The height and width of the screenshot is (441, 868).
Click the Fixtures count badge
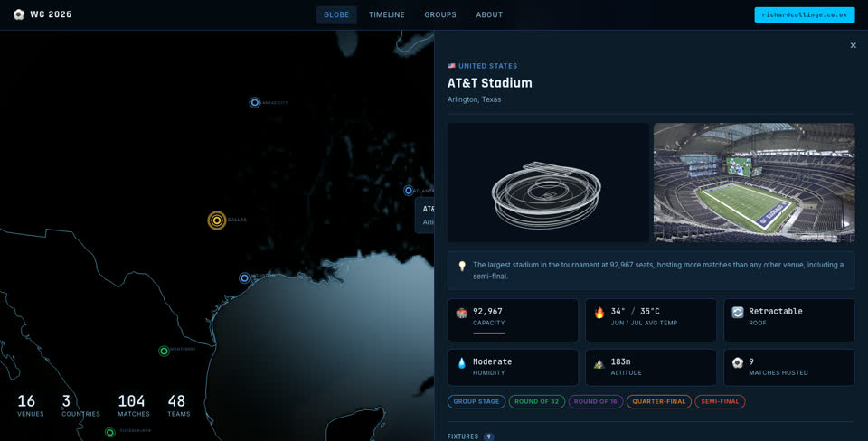(488, 436)
